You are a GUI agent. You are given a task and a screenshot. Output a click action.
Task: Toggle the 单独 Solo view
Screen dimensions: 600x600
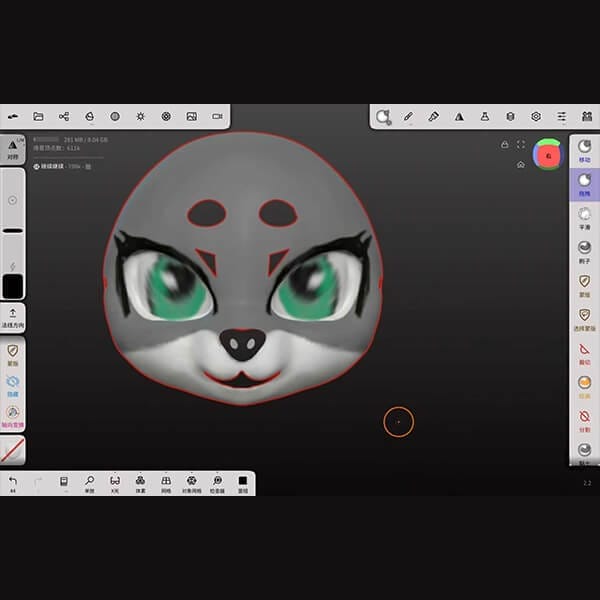click(90, 484)
